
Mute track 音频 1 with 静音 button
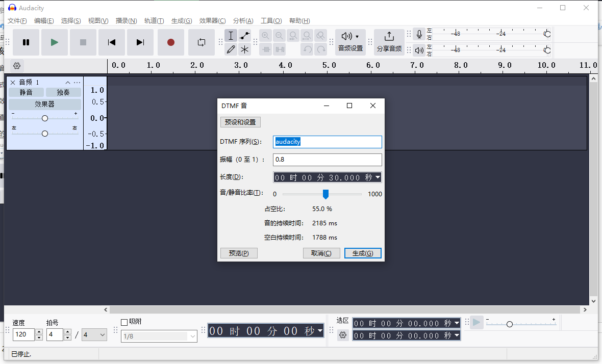coord(26,92)
